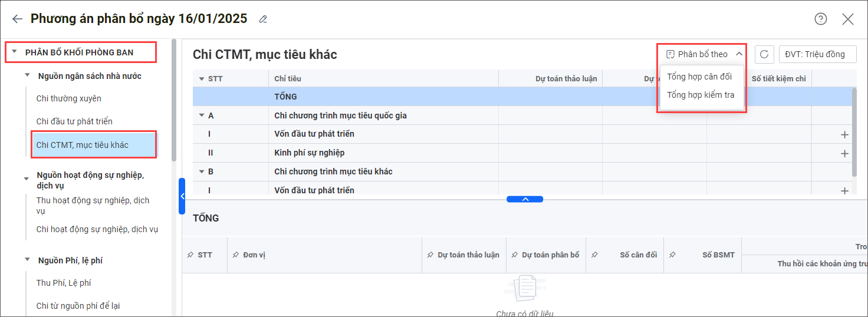Open the help question mark icon
This screenshot has width=868, height=317.
[820, 19]
